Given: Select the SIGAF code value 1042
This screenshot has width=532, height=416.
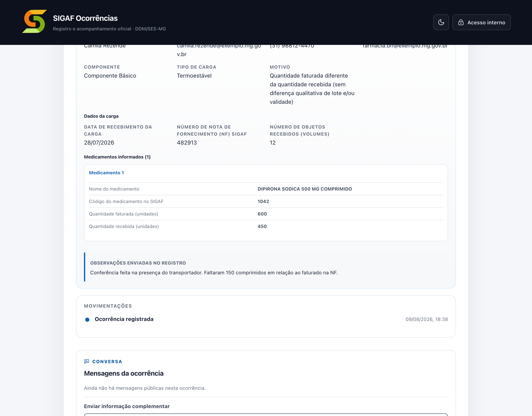Looking at the screenshot, I should 263,201.
